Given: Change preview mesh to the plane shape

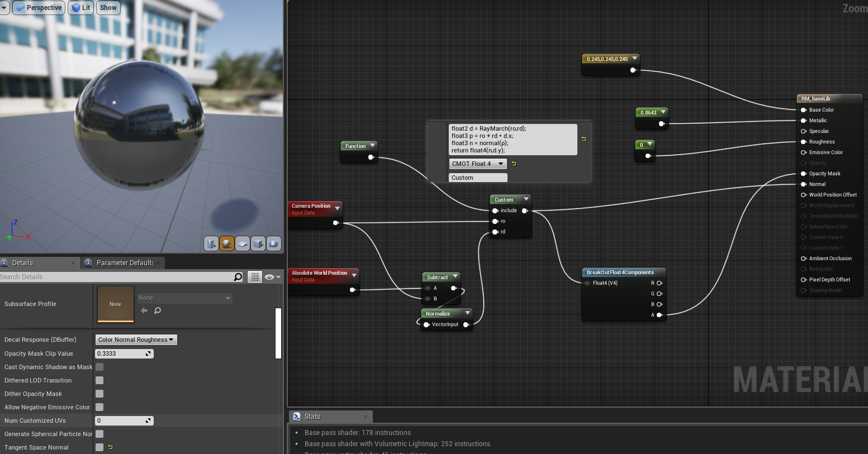Looking at the screenshot, I should point(242,243).
